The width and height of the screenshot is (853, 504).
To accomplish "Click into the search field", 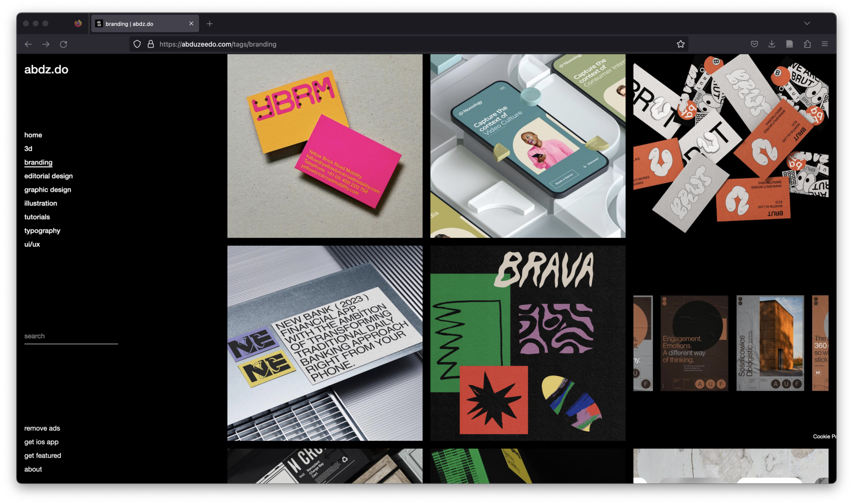I will [x=71, y=337].
